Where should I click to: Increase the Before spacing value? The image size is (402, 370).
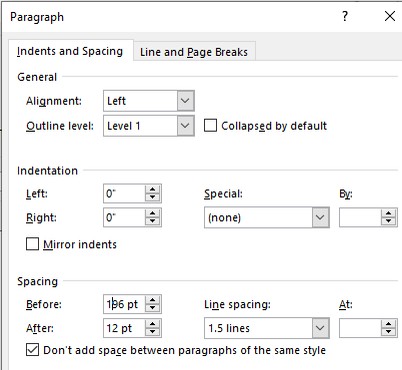tap(153, 300)
